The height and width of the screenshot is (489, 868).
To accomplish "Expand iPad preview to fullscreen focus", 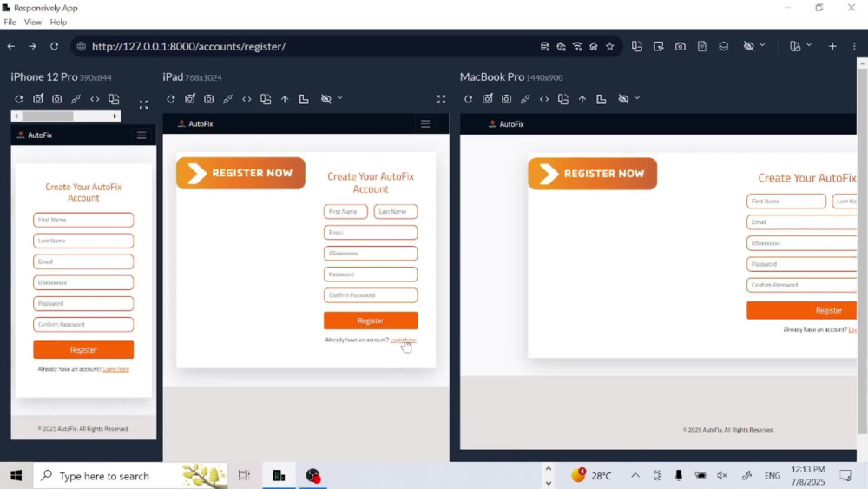I will point(441,99).
